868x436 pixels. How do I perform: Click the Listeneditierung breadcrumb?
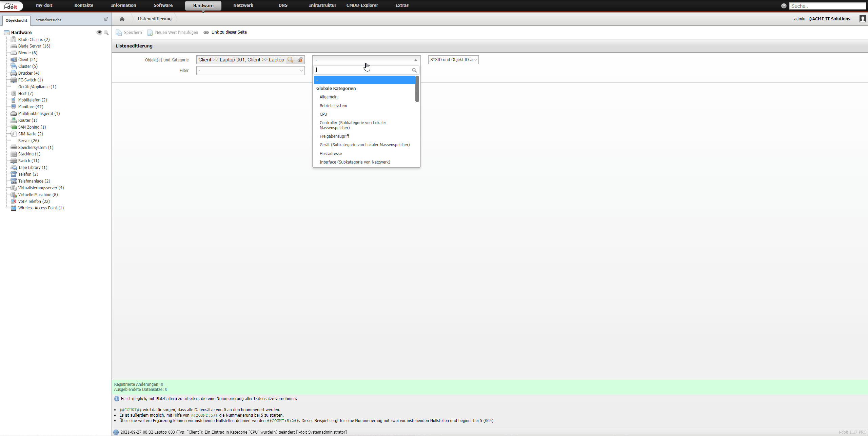(x=155, y=19)
